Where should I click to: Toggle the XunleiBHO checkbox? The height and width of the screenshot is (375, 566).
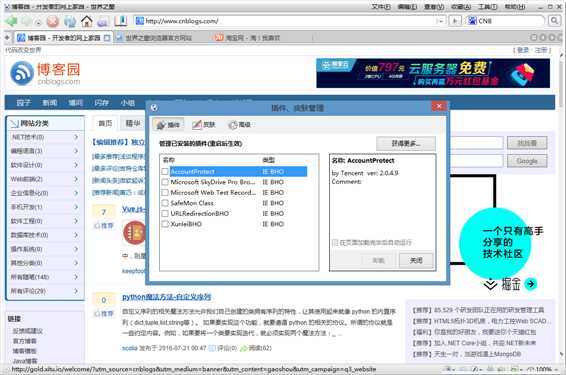click(x=165, y=224)
